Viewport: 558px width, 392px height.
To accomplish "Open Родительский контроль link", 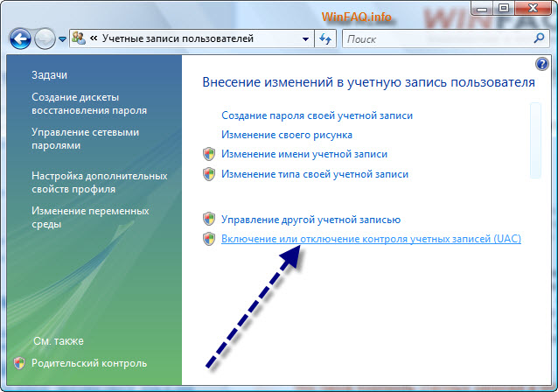I will pyautogui.click(x=89, y=363).
